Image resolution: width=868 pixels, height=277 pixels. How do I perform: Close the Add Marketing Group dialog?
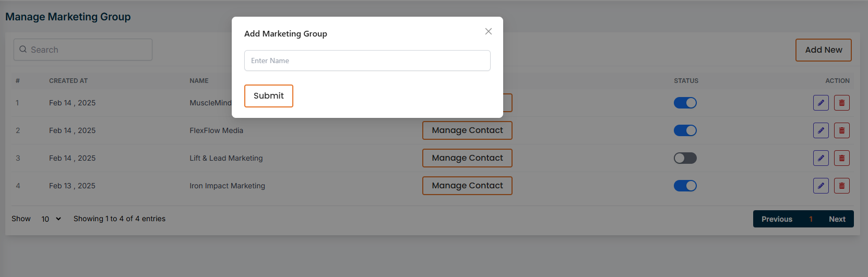pos(489,31)
